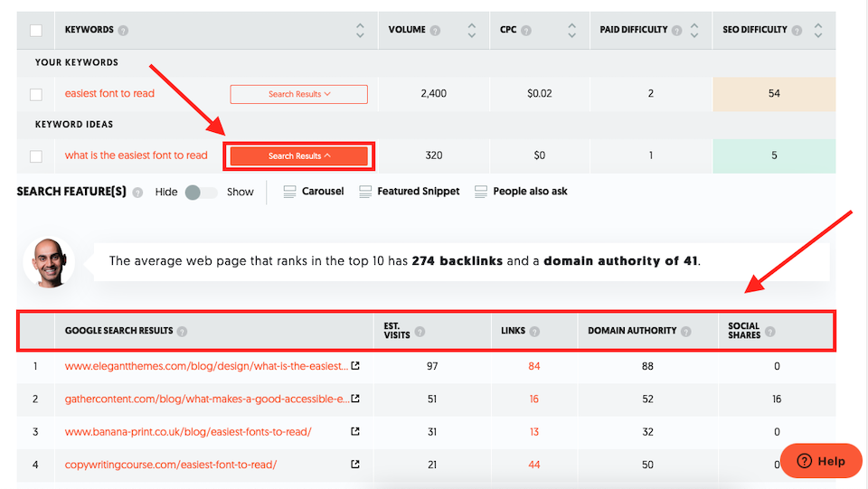868x489 pixels.
Task: Open external link icon for gathercontent result
Action: tap(355, 399)
